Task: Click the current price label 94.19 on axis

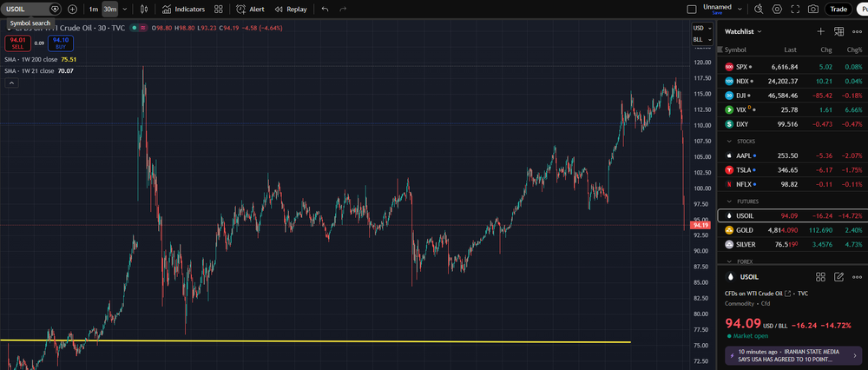Action: pyautogui.click(x=700, y=226)
